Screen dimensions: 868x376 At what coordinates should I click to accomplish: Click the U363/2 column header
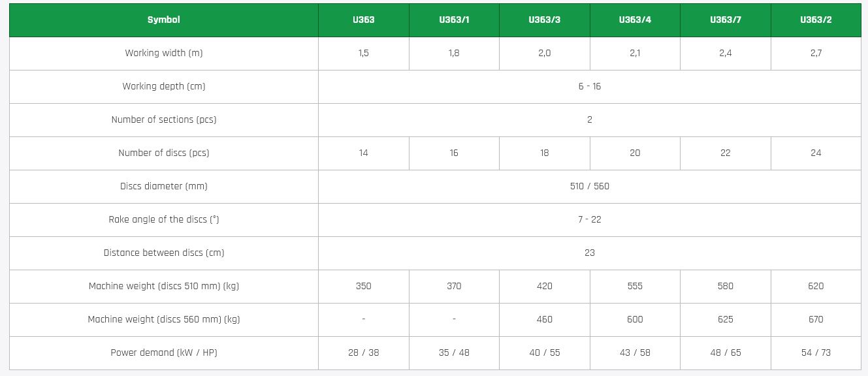(x=816, y=20)
